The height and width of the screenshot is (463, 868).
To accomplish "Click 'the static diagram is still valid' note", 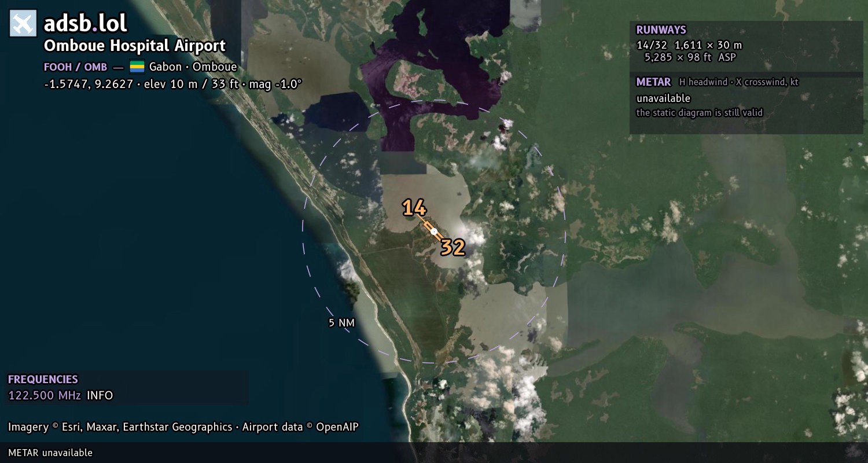I will [699, 113].
